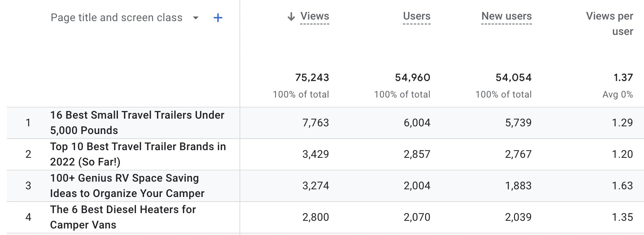
Task: Open the Page title and screen class dropdown
Action: [x=195, y=18]
